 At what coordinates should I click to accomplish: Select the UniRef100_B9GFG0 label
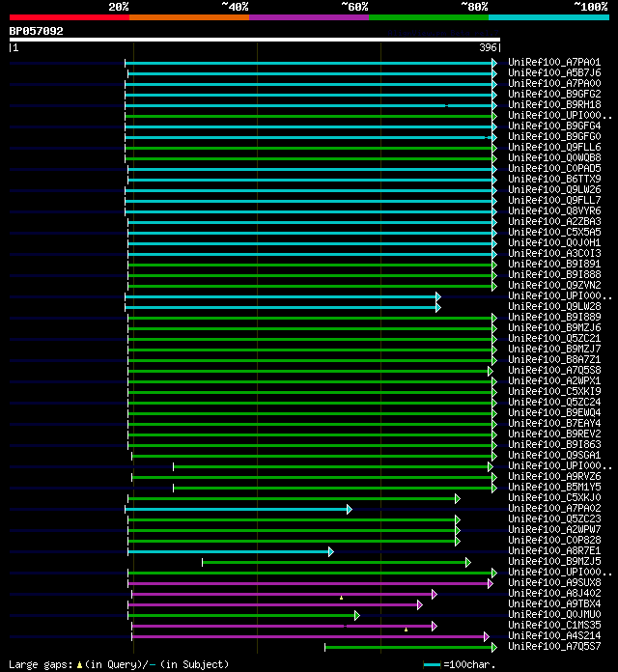pos(554,137)
